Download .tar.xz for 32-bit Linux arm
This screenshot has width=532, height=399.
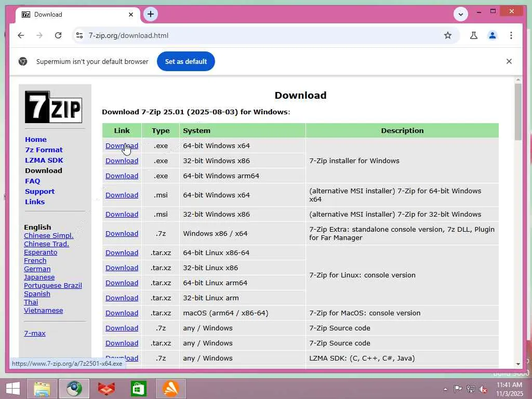(x=122, y=298)
